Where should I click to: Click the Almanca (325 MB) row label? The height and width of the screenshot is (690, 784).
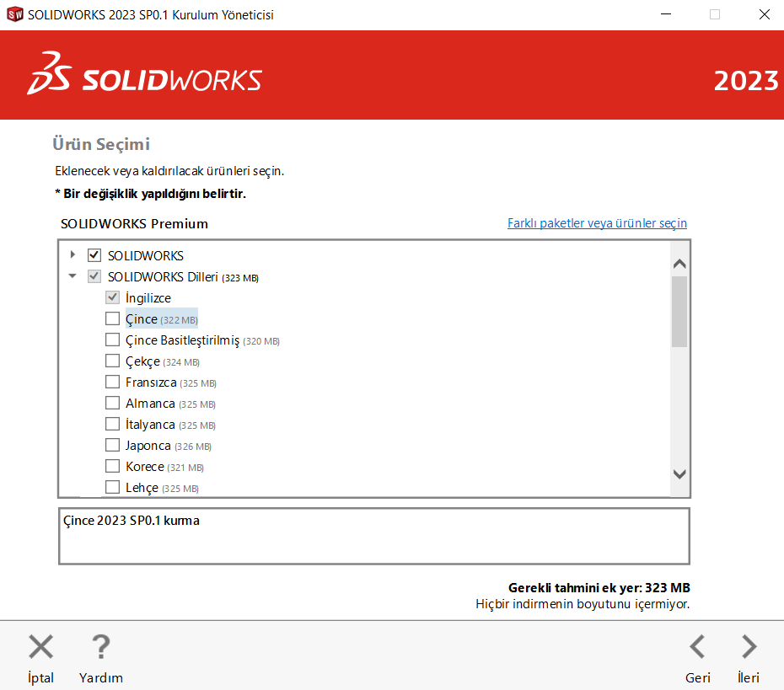pyautogui.click(x=170, y=404)
